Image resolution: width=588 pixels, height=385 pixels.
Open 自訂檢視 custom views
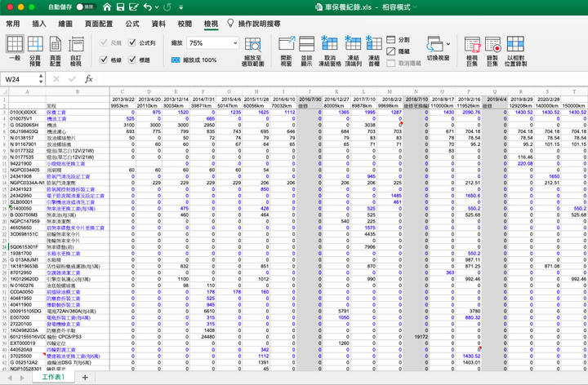click(x=76, y=51)
